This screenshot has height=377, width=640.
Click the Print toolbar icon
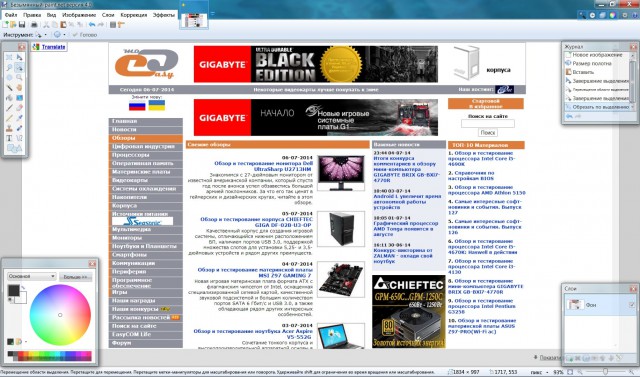[x=34, y=25]
